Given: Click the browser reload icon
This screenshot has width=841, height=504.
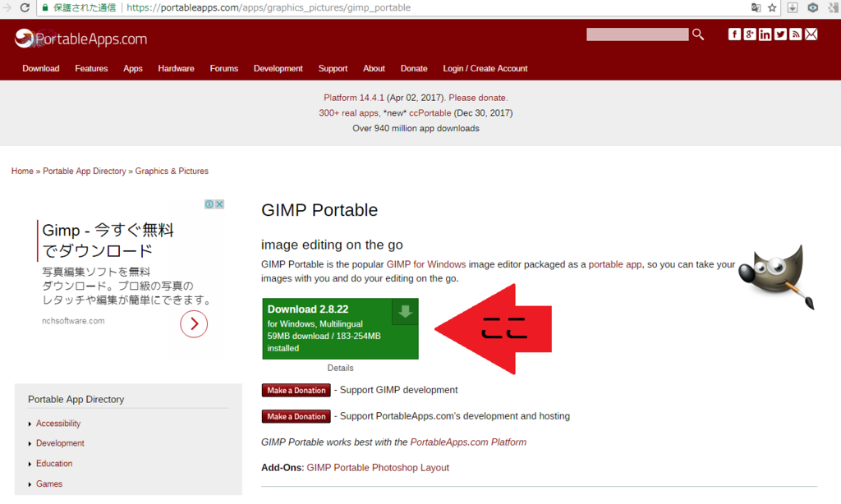Looking at the screenshot, I should click(x=25, y=7).
